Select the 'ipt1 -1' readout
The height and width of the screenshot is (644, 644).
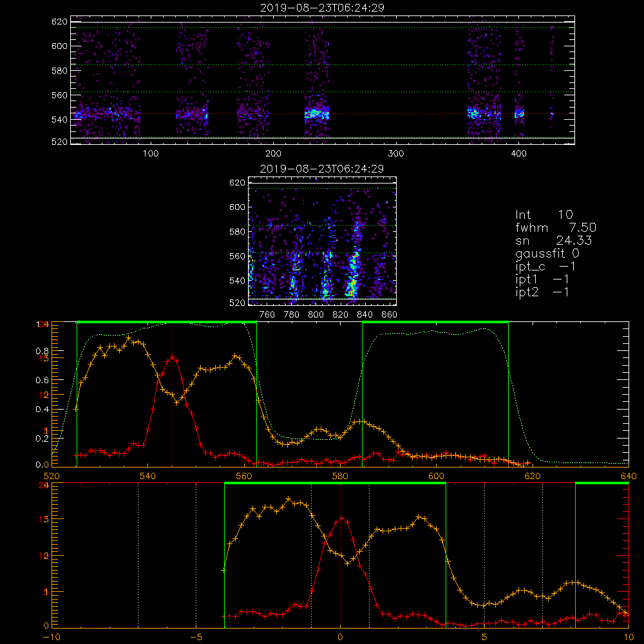pos(542,279)
